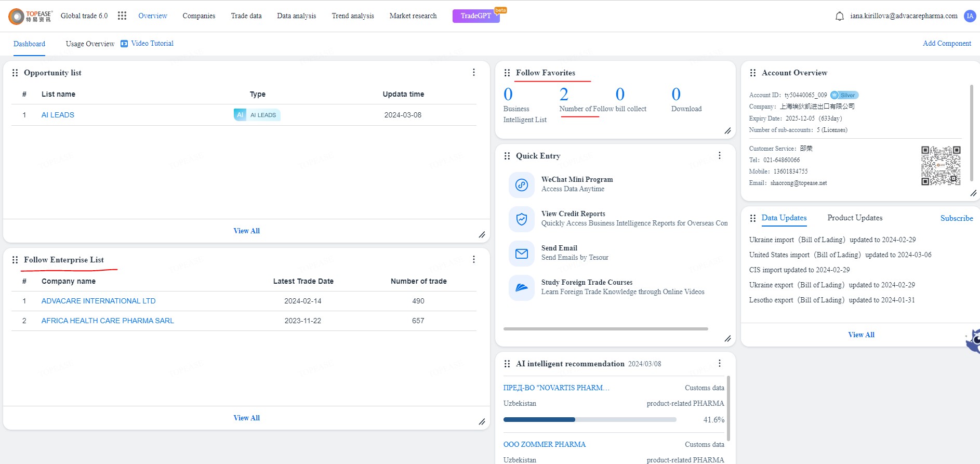Screen dimensions: 980x464
Task: Switch to Product Updates tab
Action: [855, 218]
